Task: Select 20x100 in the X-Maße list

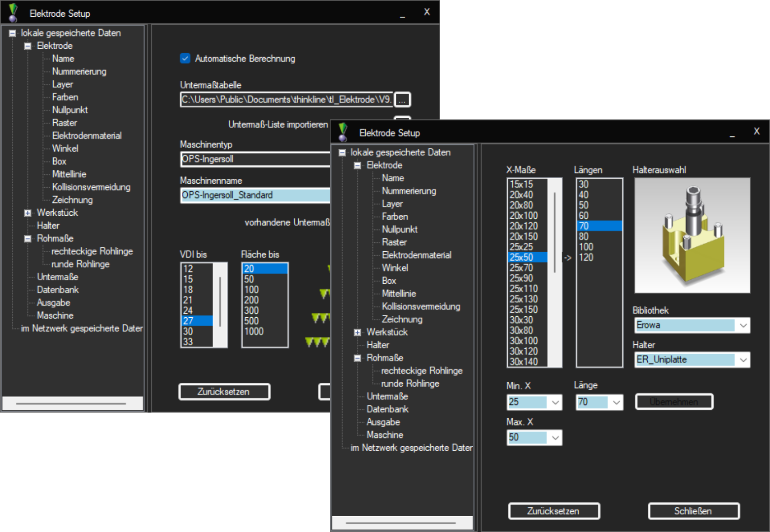Action: [528, 215]
